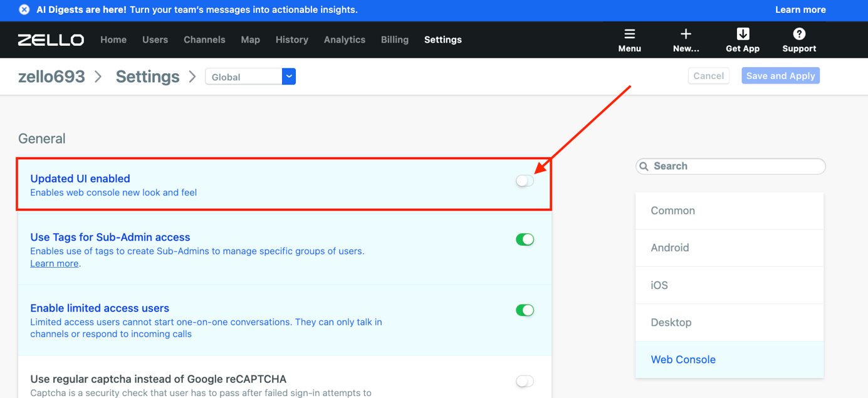Select the Settings nav item

click(443, 39)
